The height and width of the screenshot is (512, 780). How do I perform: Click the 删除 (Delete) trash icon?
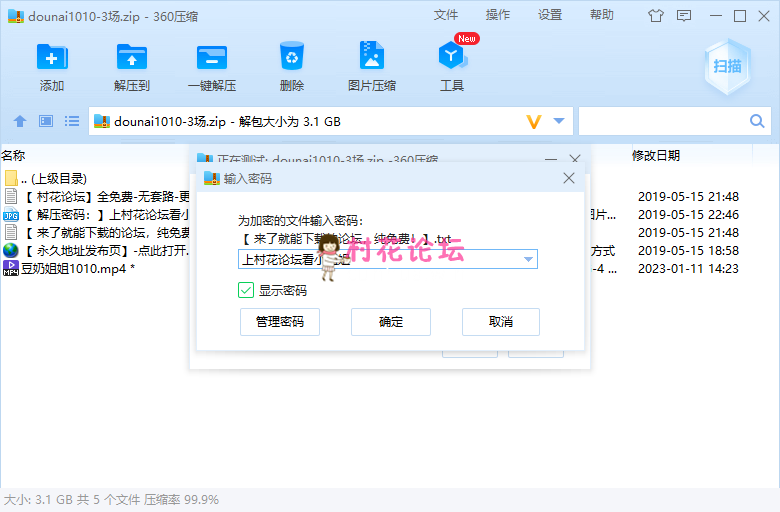(x=292, y=56)
